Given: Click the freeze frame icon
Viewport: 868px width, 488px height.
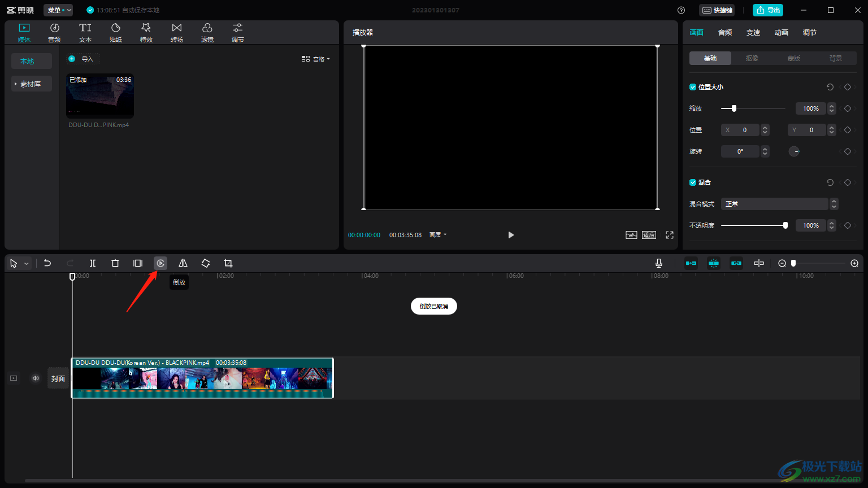Looking at the screenshot, I should pyautogui.click(x=138, y=263).
